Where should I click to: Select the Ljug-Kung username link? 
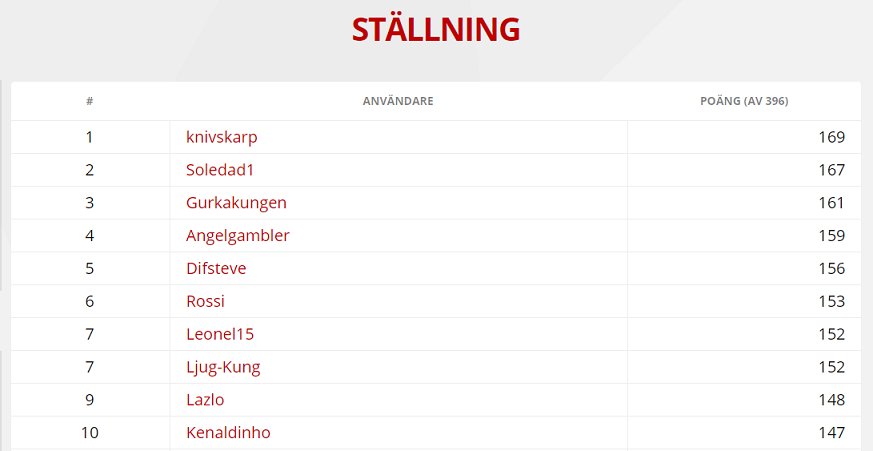pyautogui.click(x=223, y=367)
